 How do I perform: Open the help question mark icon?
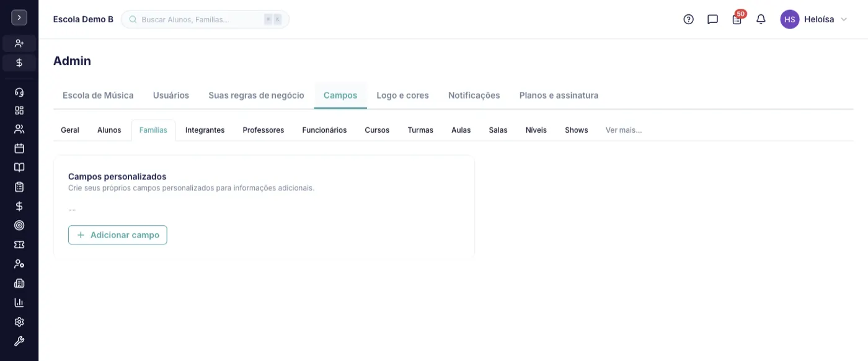pyautogui.click(x=688, y=19)
